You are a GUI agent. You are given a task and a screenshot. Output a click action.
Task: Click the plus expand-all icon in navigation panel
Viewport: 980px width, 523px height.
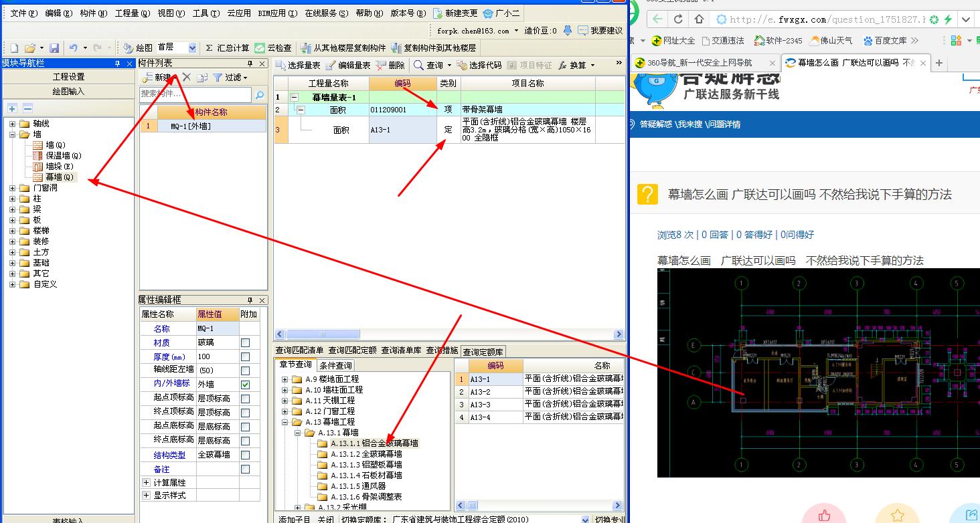click(x=12, y=108)
